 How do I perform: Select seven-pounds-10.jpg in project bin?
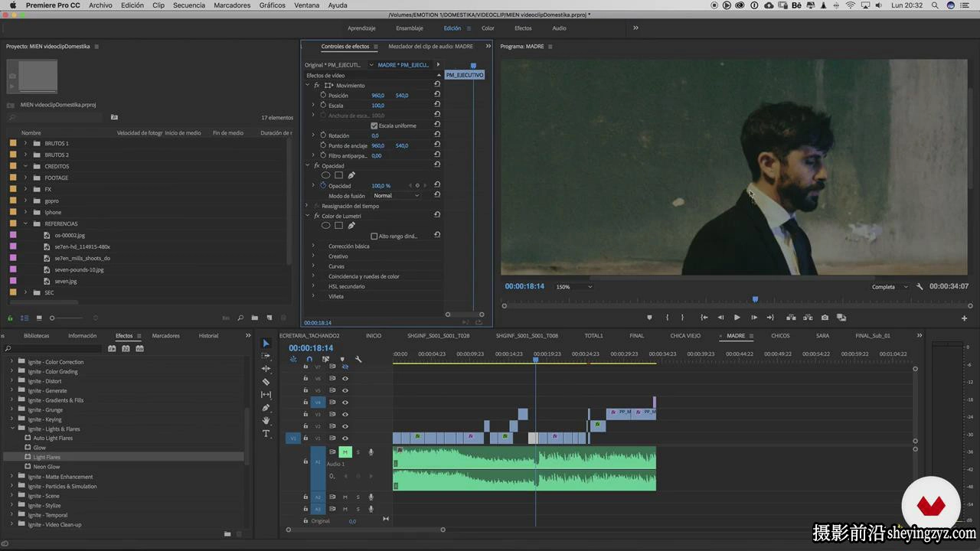point(79,269)
